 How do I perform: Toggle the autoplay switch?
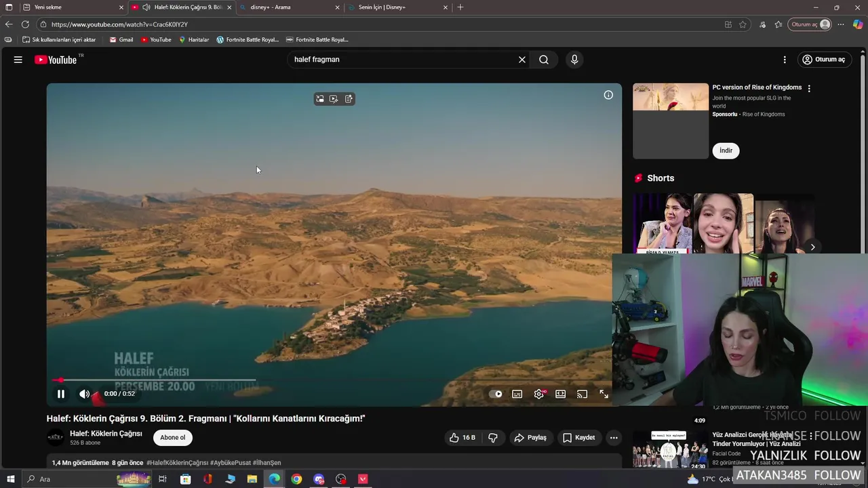(x=496, y=394)
